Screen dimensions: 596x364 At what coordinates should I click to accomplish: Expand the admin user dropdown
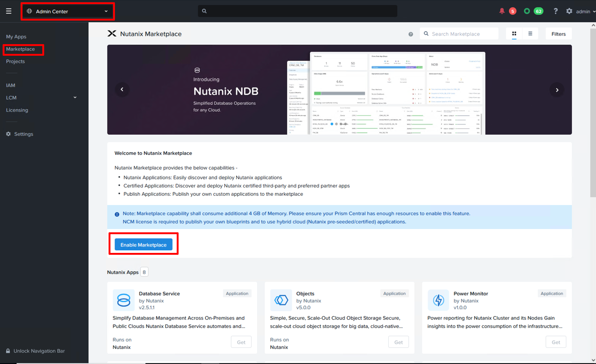point(586,12)
